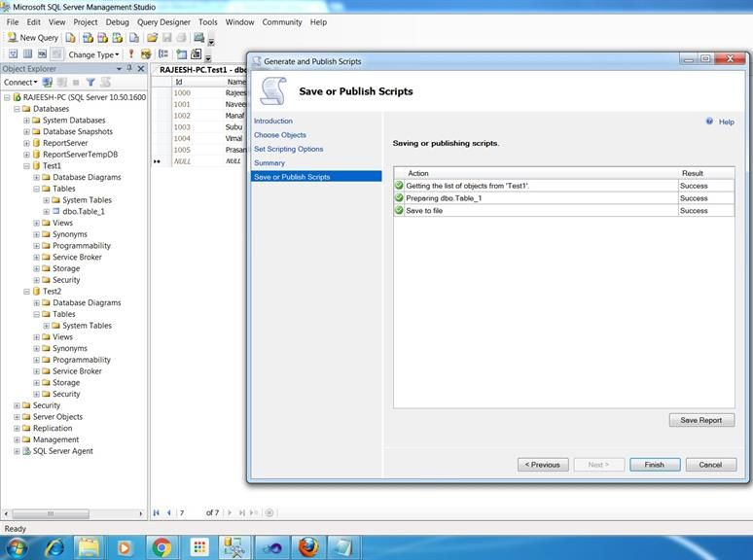Click the Finish button
The width and height of the screenshot is (753, 560).
coord(655,465)
